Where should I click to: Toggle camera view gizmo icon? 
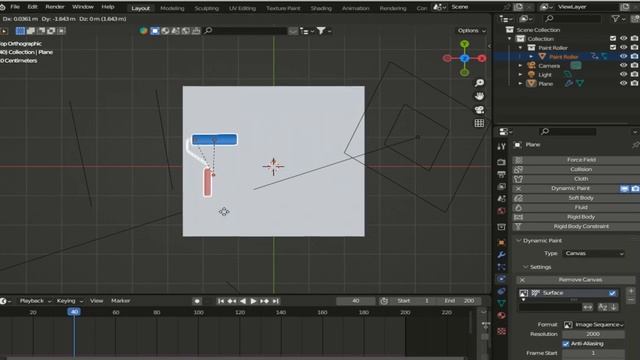479,110
